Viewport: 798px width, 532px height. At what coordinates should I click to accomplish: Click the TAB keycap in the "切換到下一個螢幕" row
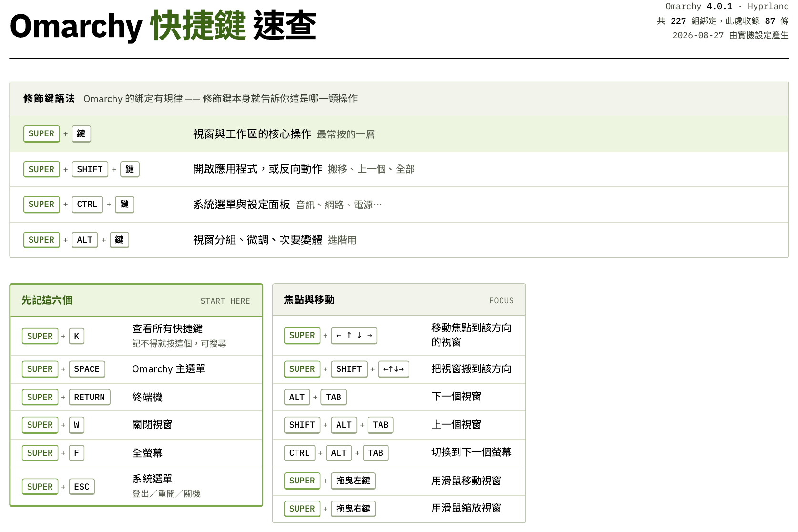376,453
